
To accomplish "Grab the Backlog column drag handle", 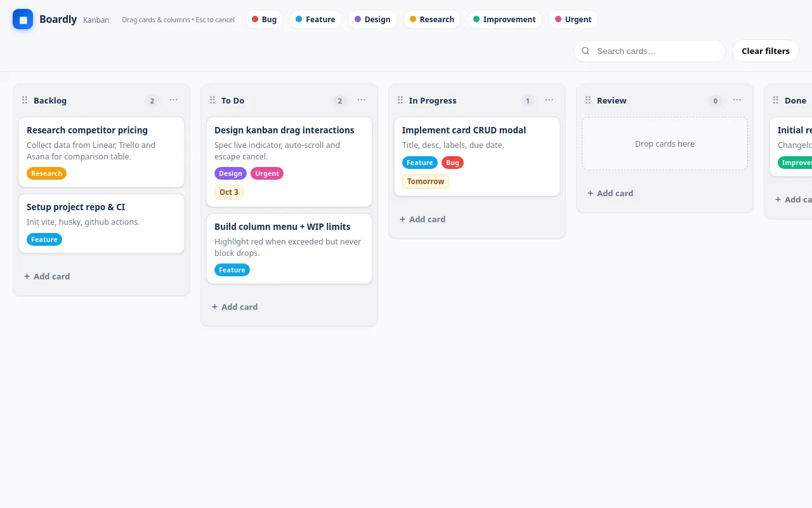I will coord(25,100).
